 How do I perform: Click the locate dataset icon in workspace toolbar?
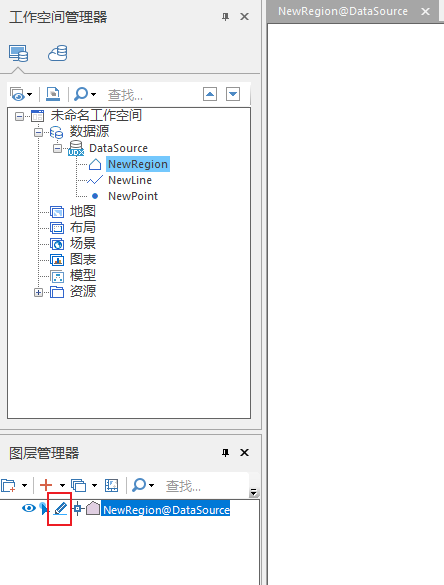coord(53,94)
